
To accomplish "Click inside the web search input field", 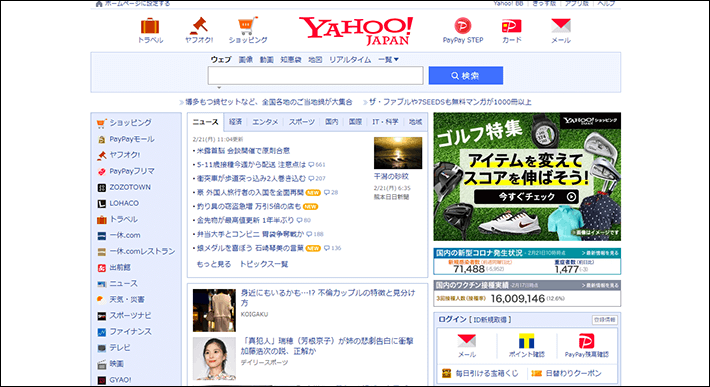I will [315, 76].
